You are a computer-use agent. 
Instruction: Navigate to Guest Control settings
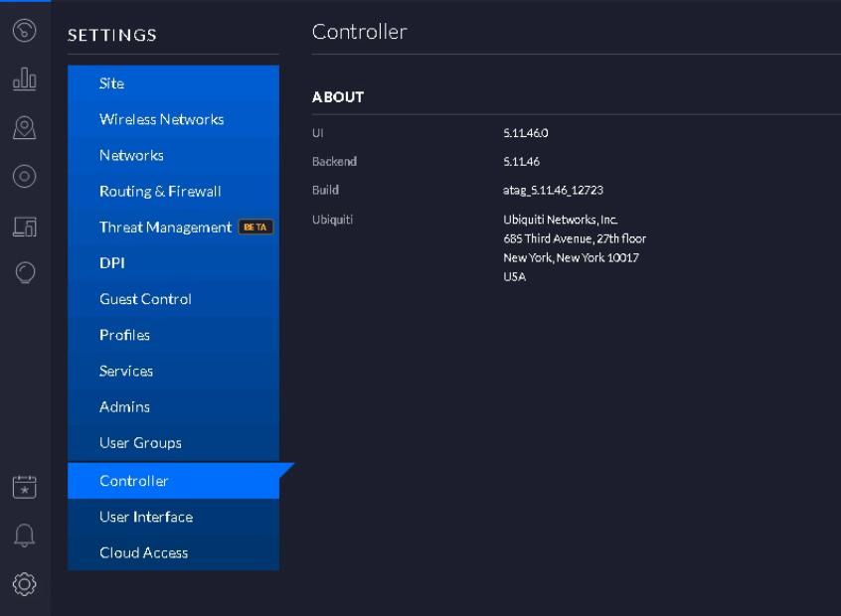pos(145,299)
